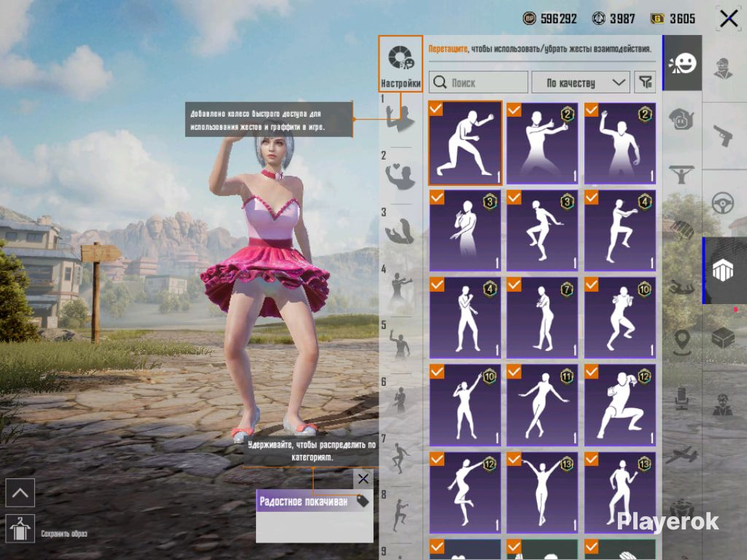The image size is (747, 560).
Task: Select emote wheel slot 5 (raised arm figure)
Action: 399,344
